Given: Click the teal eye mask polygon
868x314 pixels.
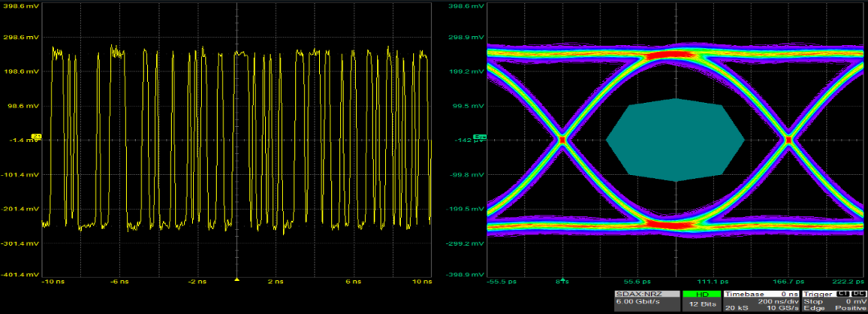Looking at the screenshot, I should tap(675, 141).
